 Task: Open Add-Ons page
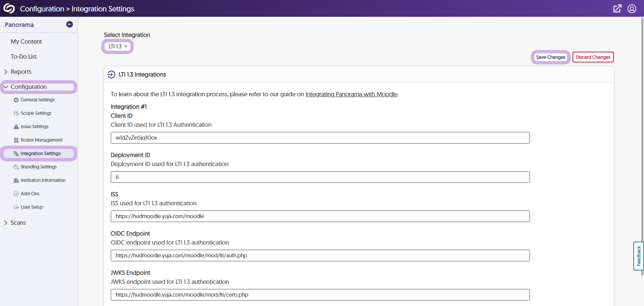pos(30,194)
